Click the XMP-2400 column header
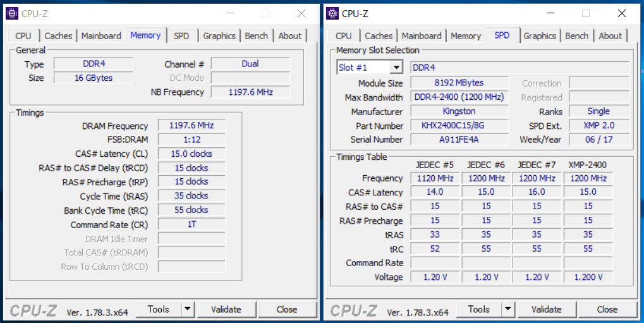The image size is (644, 323). [x=587, y=165]
